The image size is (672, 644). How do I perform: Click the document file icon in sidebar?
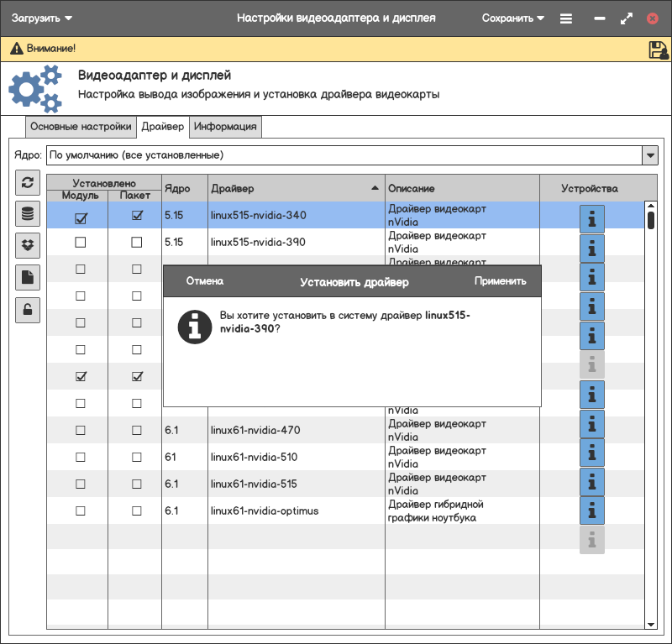[28, 277]
